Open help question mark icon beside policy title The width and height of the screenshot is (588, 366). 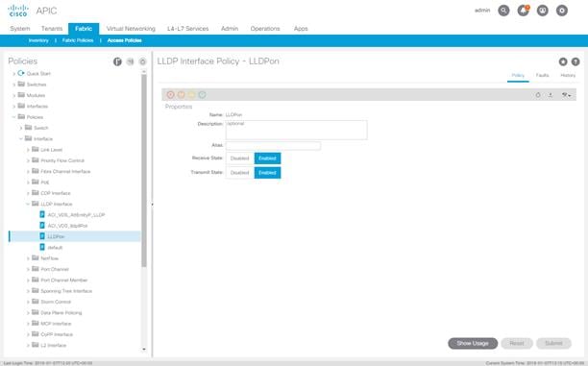[x=576, y=61]
